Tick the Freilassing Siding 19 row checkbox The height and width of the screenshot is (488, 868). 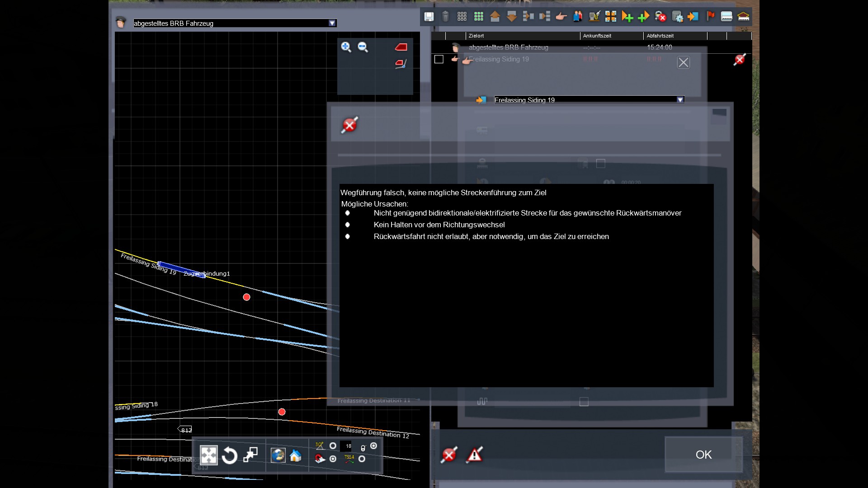point(439,59)
